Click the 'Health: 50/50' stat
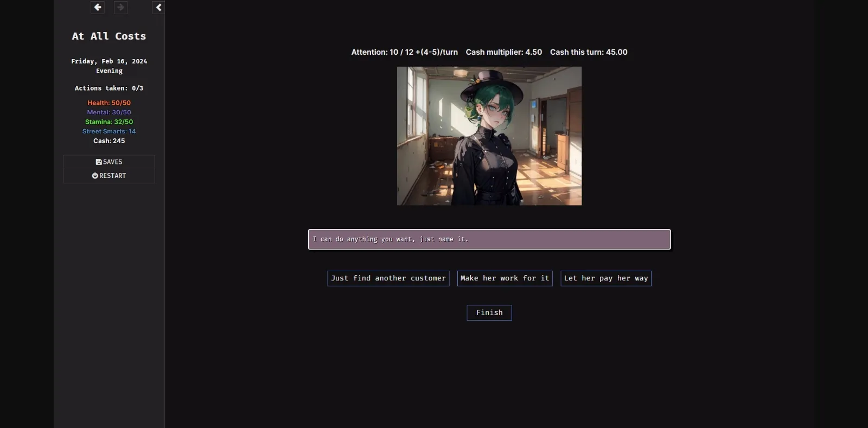This screenshot has height=428, width=868. tap(109, 103)
